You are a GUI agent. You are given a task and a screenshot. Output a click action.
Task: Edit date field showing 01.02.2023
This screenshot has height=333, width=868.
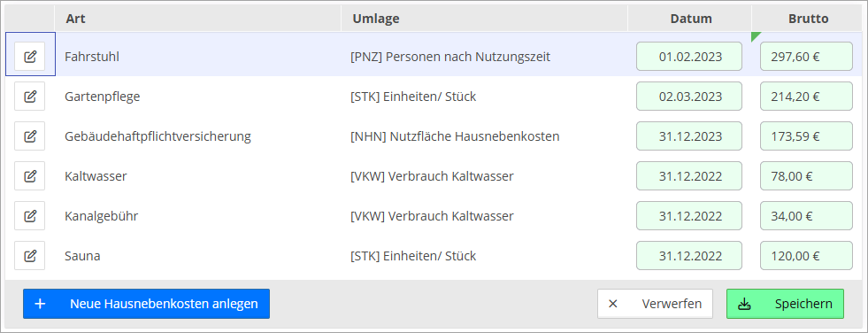689,57
